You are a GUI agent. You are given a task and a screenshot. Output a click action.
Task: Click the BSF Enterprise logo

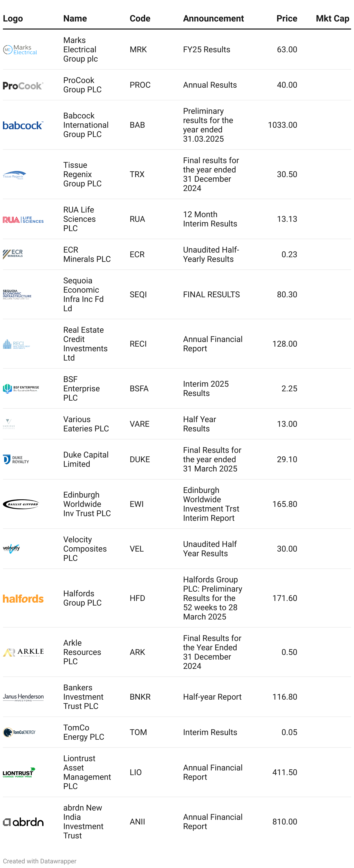(21, 388)
